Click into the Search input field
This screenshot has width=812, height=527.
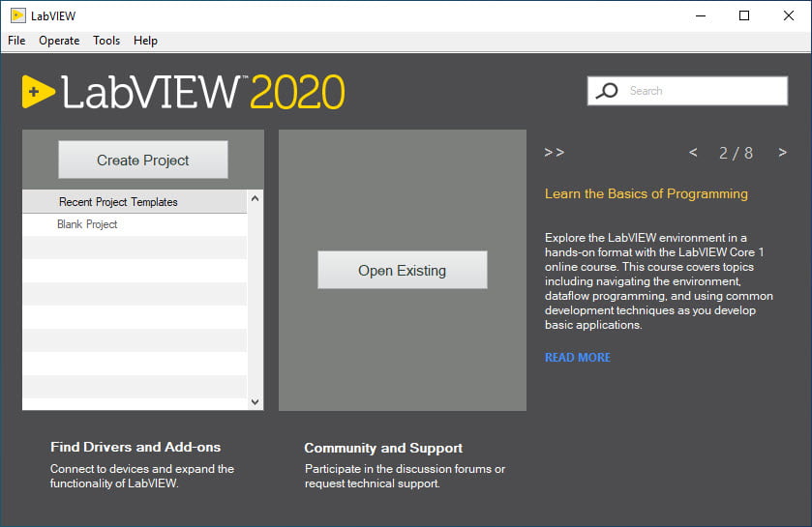[688, 91]
